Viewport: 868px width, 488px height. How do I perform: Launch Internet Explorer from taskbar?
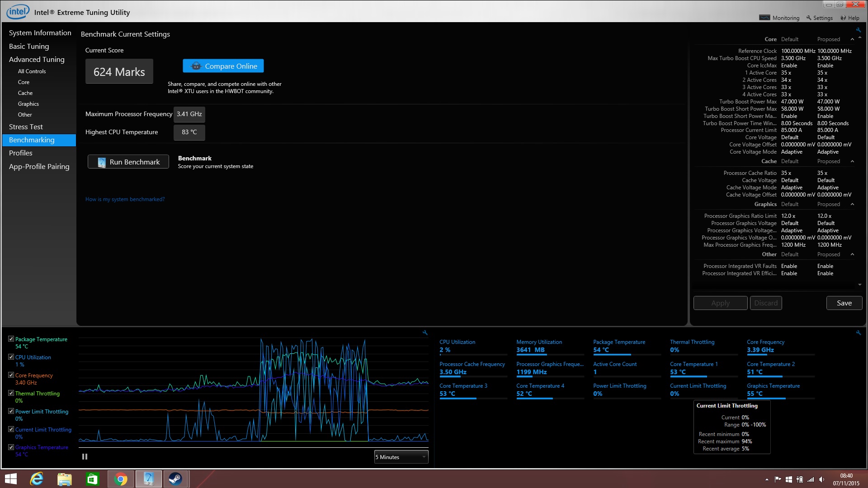37,479
